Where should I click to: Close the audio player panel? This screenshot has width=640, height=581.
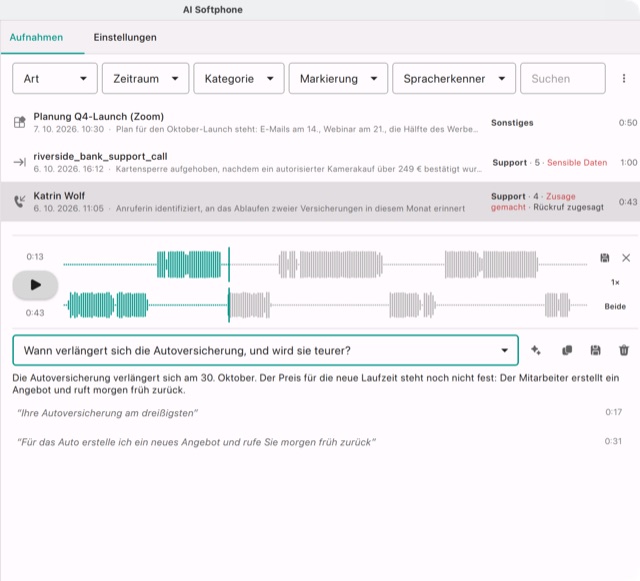626,258
